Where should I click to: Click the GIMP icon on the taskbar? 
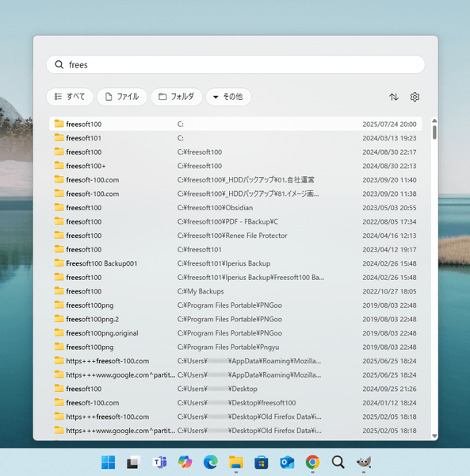[x=363, y=462]
